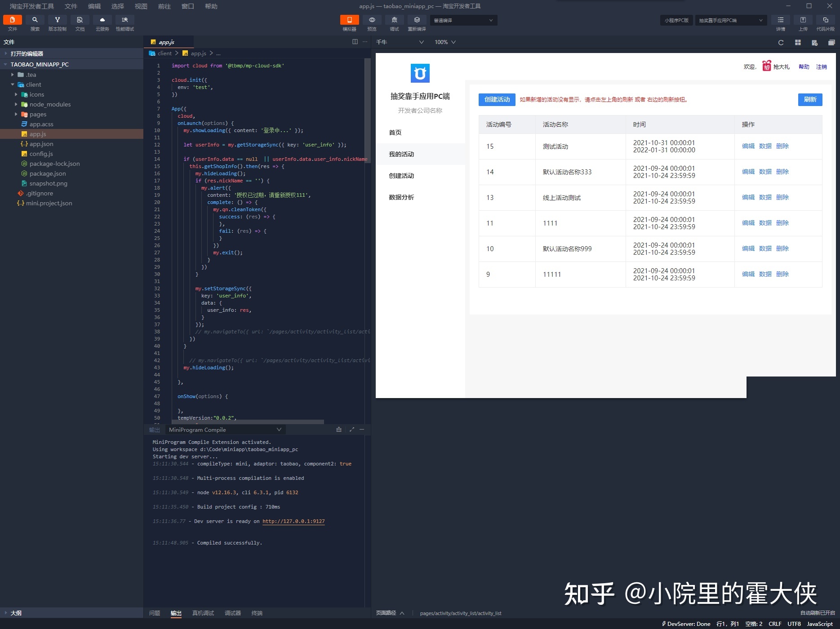Click the JavaScript language mode in status bar
The width and height of the screenshot is (840, 629).
[820, 624]
